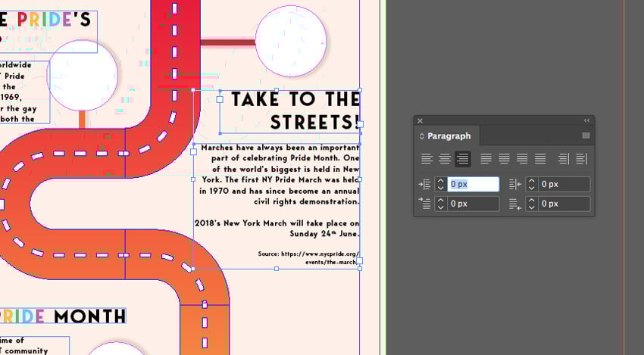
Task: Click the 2018's New York March sentence
Action: [277, 229]
